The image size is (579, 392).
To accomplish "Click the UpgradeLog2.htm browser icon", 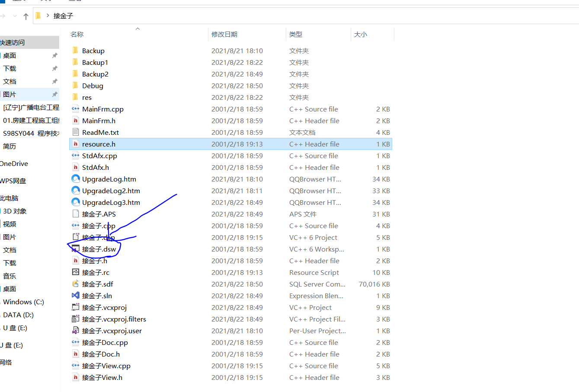I will (x=75, y=191).
